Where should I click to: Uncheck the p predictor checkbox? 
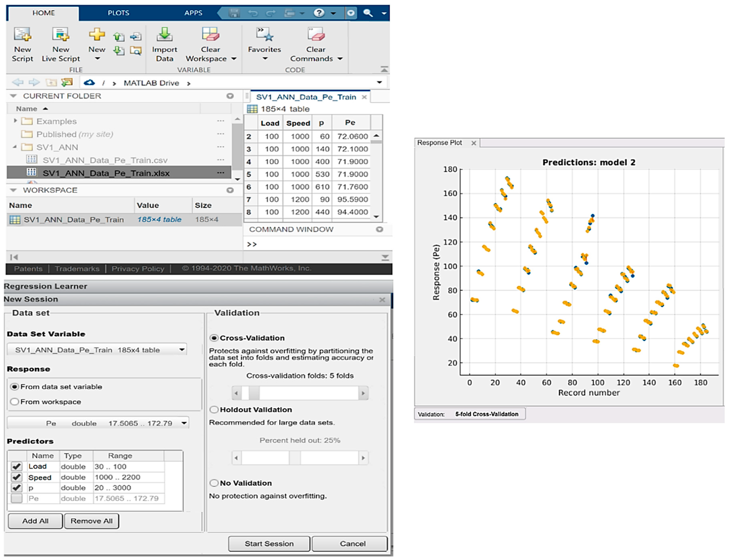coord(16,488)
